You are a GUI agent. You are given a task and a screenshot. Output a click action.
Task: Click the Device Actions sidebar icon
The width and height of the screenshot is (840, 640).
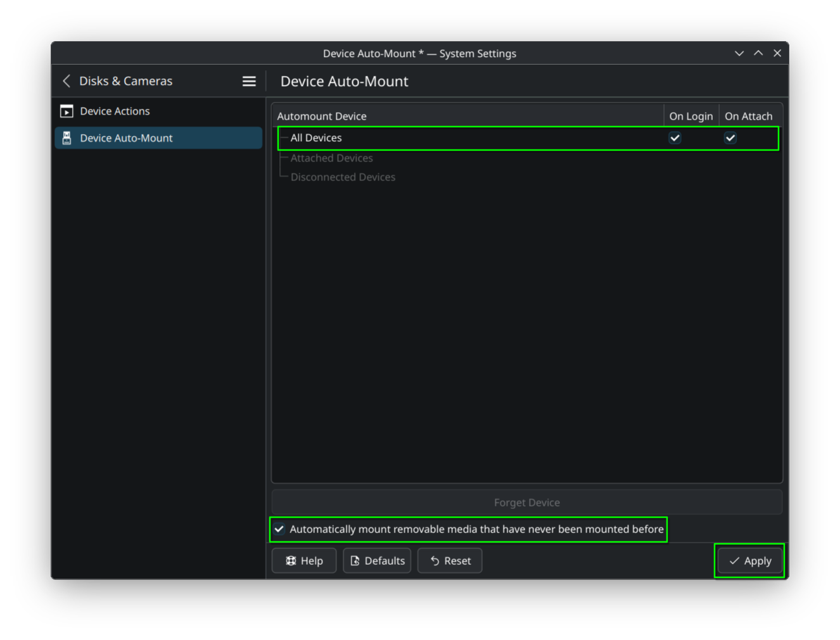(67, 111)
